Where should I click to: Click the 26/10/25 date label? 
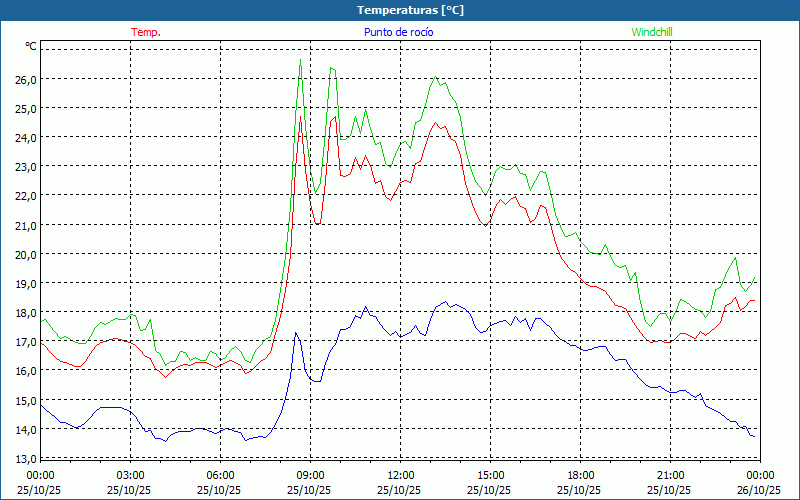click(x=759, y=490)
